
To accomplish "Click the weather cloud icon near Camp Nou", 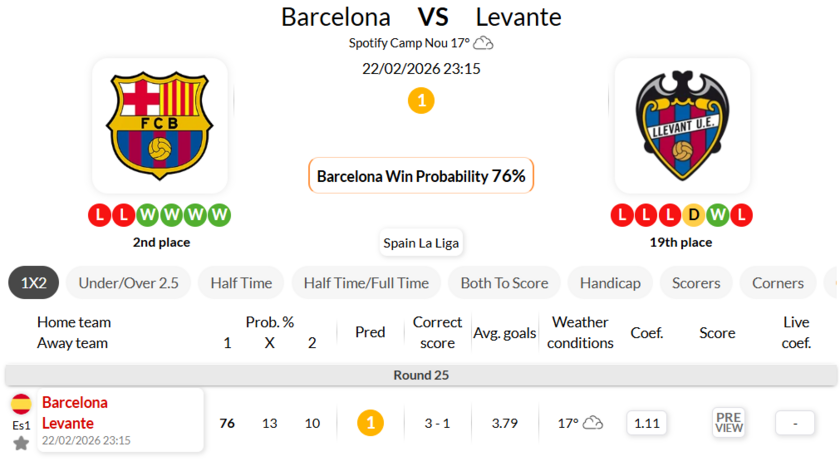I will [484, 43].
